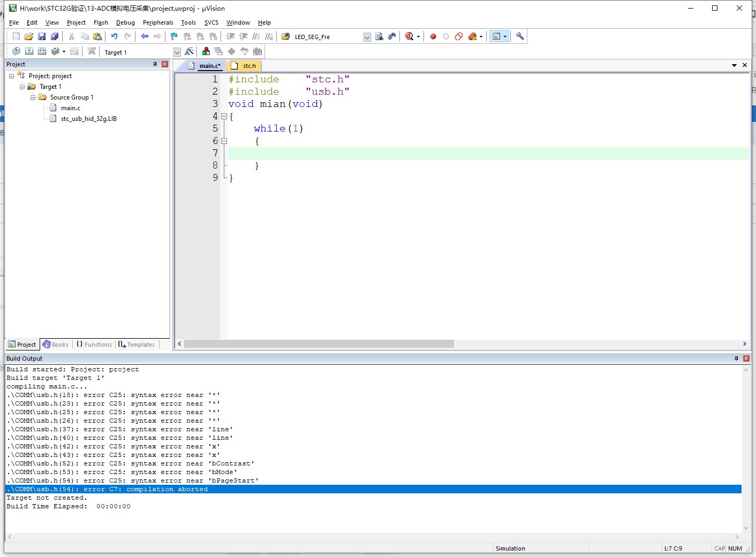This screenshot has width=756, height=557.
Task: Open the window layout dropdown arrow
Action: (x=505, y=37)
